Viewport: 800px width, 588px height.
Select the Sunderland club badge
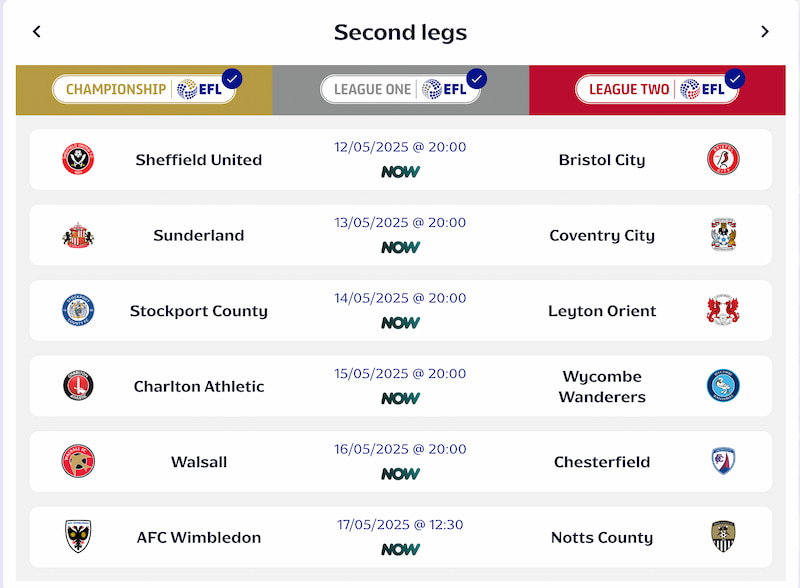78,235
